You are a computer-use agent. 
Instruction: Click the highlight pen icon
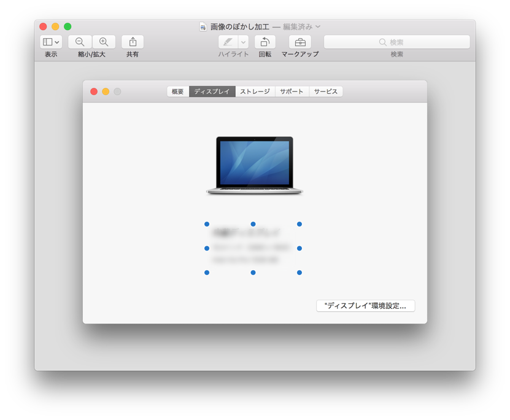tap(228, 42)
